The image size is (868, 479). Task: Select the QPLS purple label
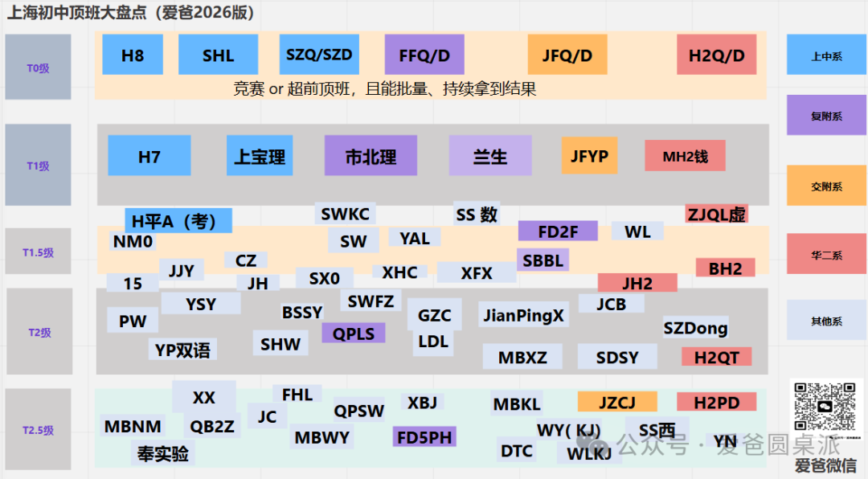click(x=354, y=334)
